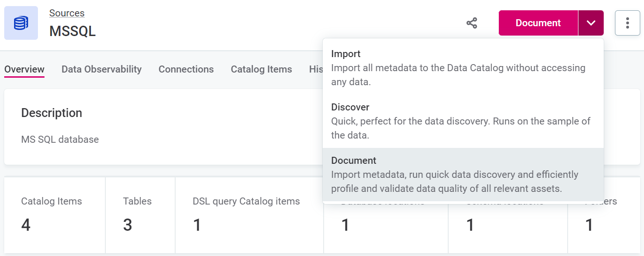Click the DSL query Catalog items card
644x256 pixels.
249,215
